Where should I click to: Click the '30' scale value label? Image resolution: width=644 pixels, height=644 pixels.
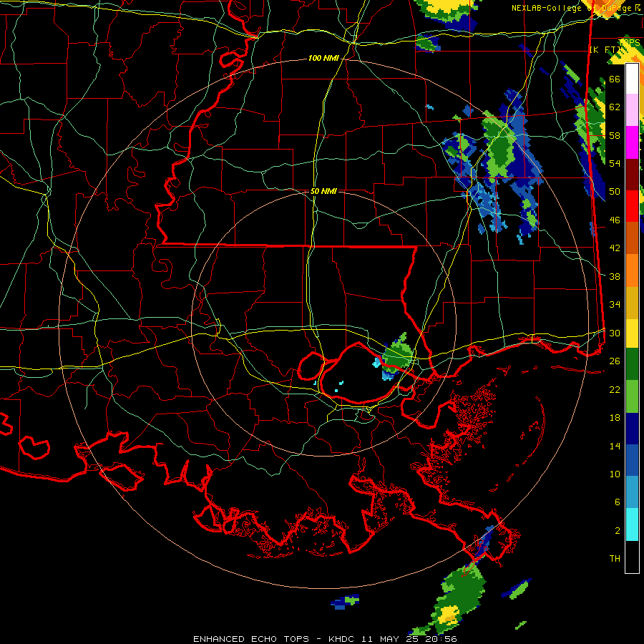tap(615, 333)
